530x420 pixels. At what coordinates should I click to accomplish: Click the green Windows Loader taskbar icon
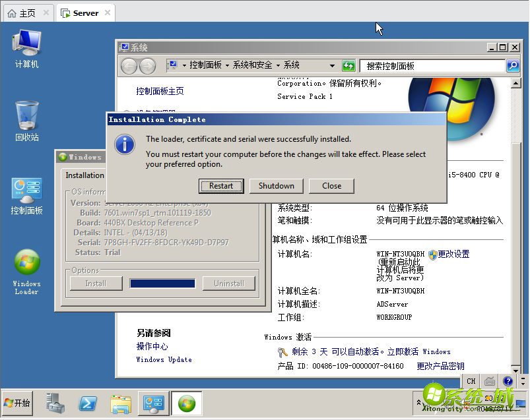pyautogui.click(x=187, y=404)
